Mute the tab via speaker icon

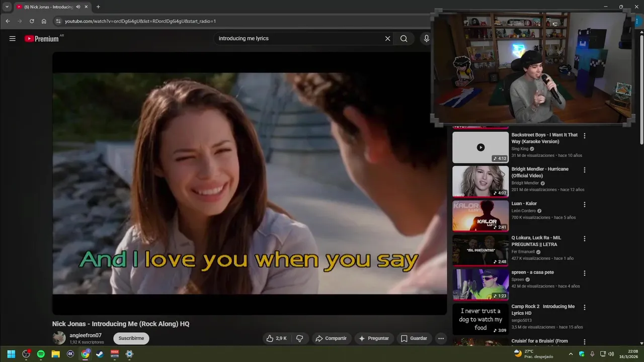pyautogui.click(x=78, y=7)
